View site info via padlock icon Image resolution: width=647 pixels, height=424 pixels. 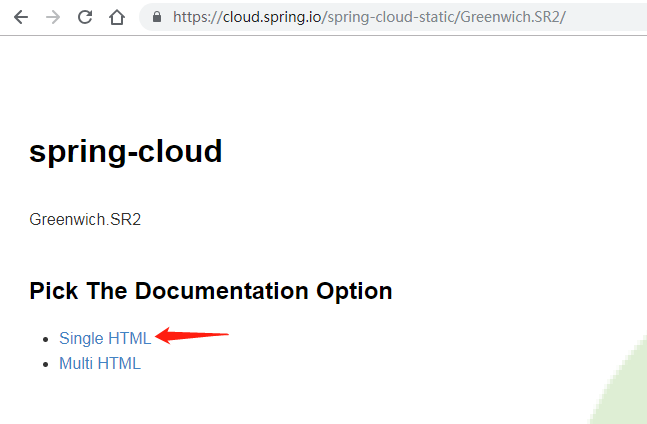[x=157, y=17]
